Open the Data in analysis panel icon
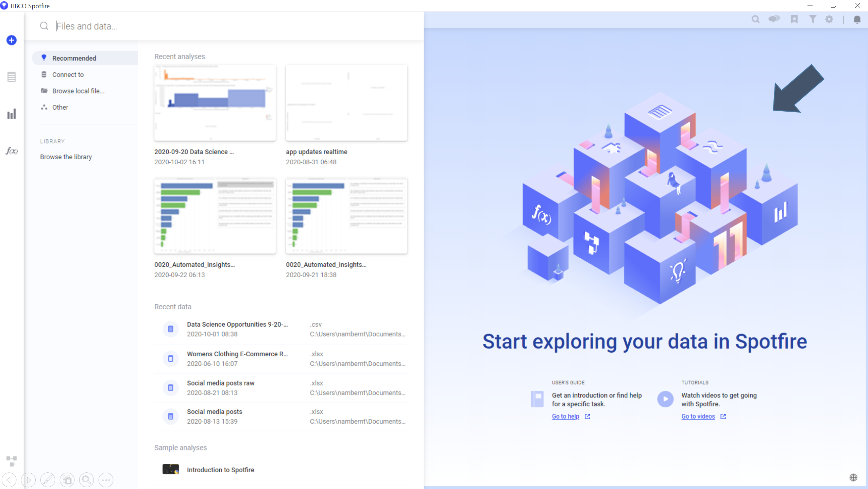 point(12,77)
